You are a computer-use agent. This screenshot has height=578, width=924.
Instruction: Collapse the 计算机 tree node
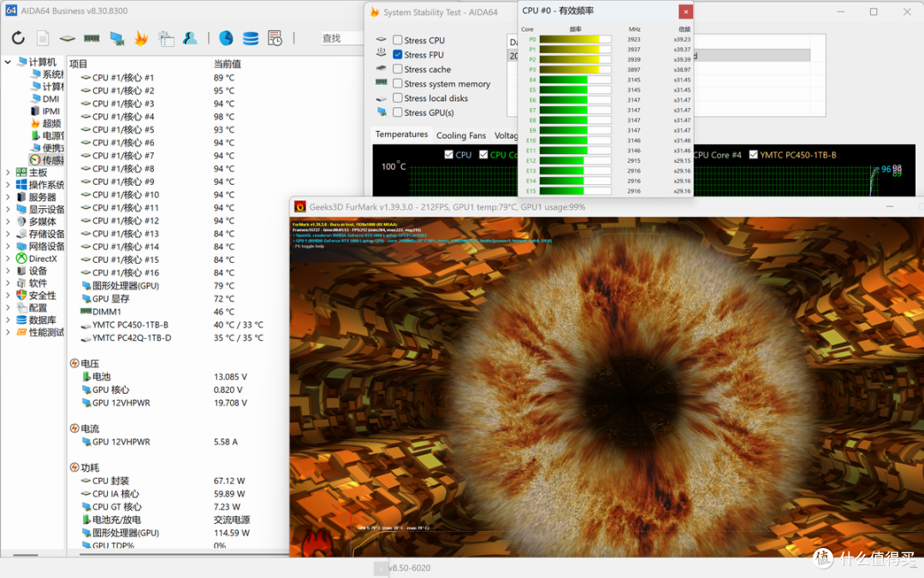8,62
